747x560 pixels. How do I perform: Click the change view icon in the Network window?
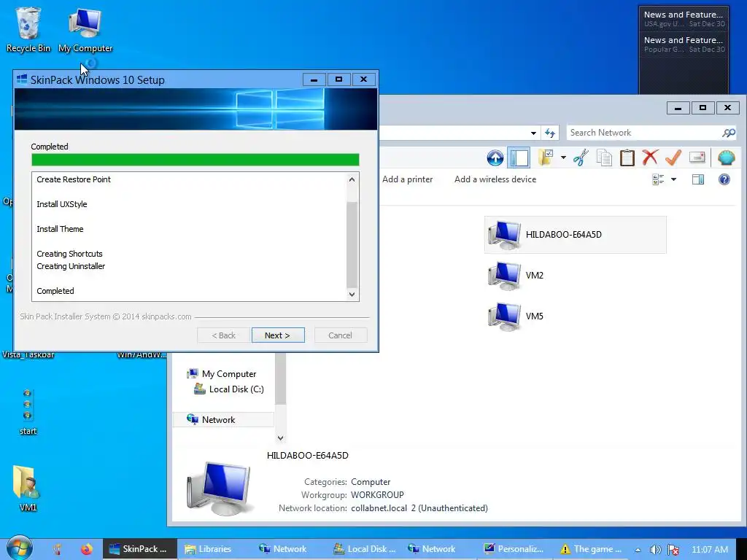tap(658, 179)
